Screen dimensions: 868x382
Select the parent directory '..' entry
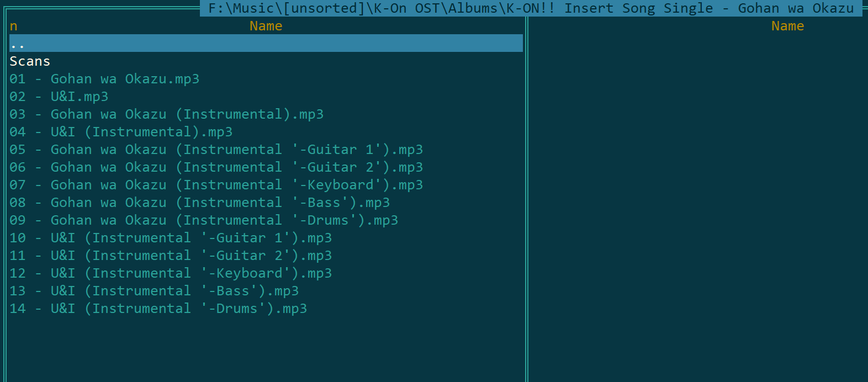click(266, 44)
